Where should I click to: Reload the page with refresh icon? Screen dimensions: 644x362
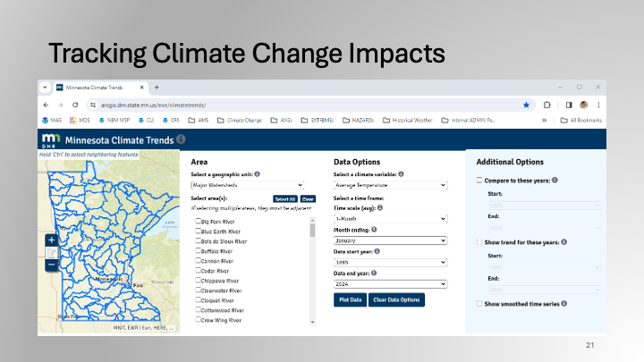pos(75,105)
